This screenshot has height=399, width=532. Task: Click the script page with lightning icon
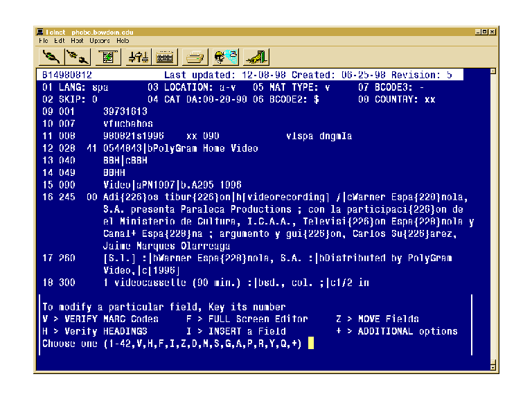pyautogui.click(x=108, y=57)
